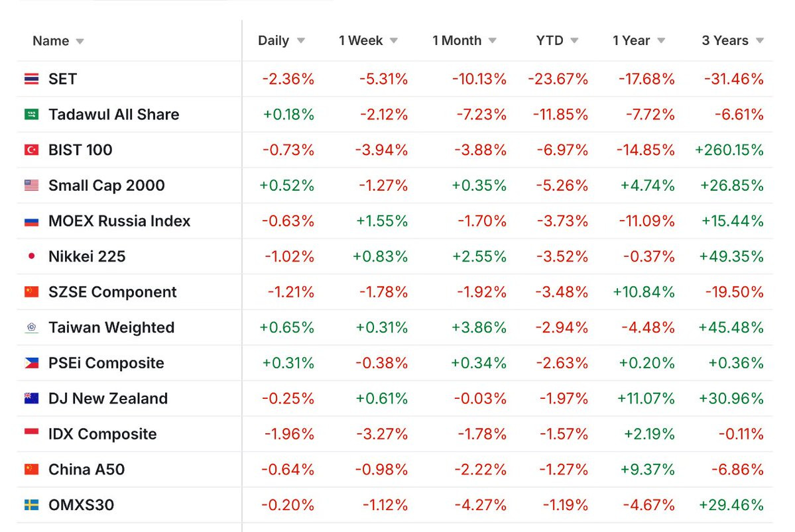Click the Philippines flag beside PSEi Composite

tap(31, 363)
